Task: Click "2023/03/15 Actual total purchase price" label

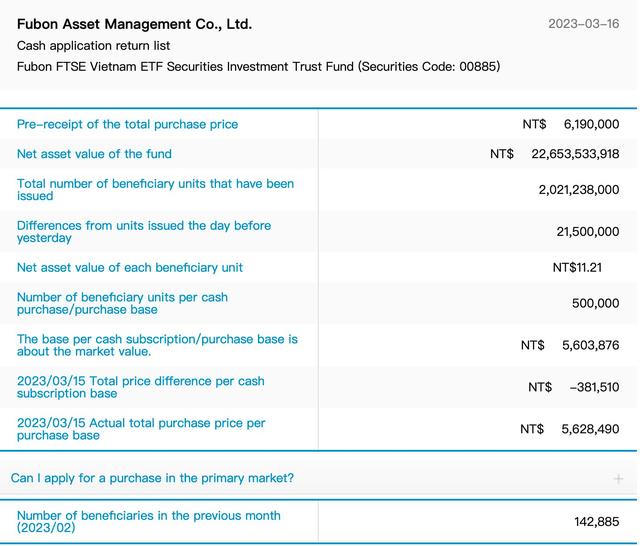Action: [x=141, y=429]
